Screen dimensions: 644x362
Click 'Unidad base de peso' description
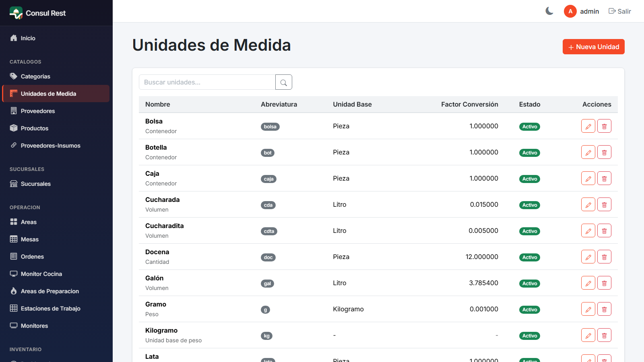pos(173,340)
